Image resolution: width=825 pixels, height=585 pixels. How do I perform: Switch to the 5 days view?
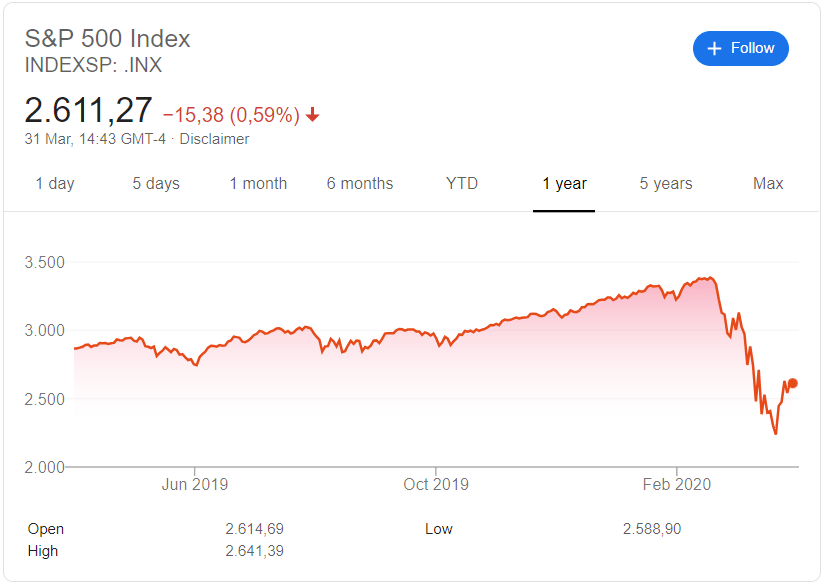(156, 183)
